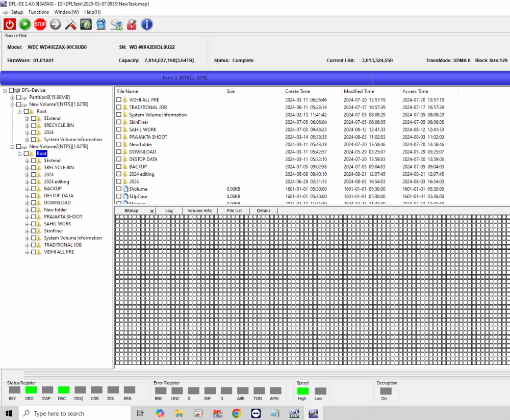The image size is (510, 420).
Task: Expand Partition0[15.98MB] tree node
Action: pyautogui.click(x=12, y=97)
